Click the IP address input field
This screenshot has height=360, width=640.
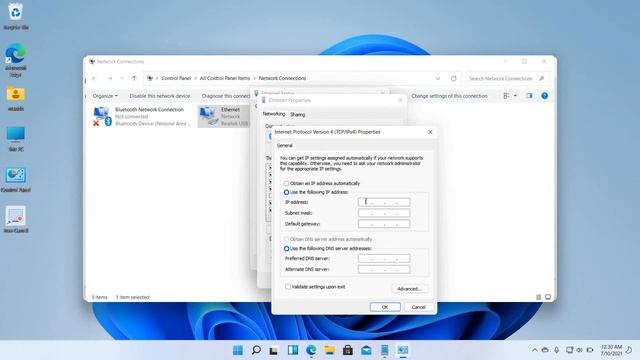point(384,202)
